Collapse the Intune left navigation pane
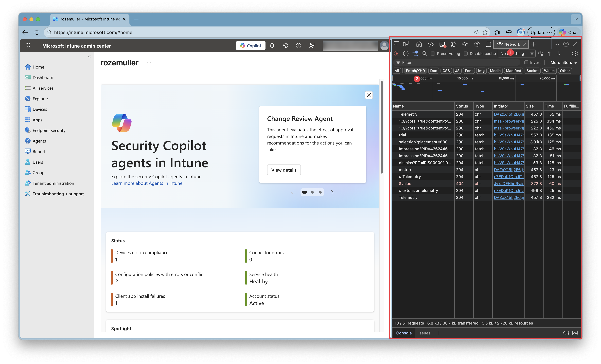 (x=89, y=57)
